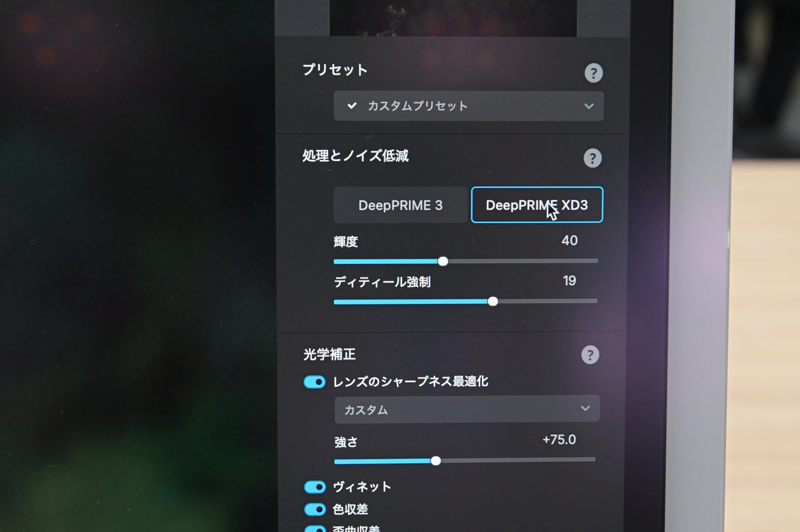Image resolution: width=800 pixels, height=532 pixels.
Task: Select the DeepPRIME 3 option
Action: 400,205
